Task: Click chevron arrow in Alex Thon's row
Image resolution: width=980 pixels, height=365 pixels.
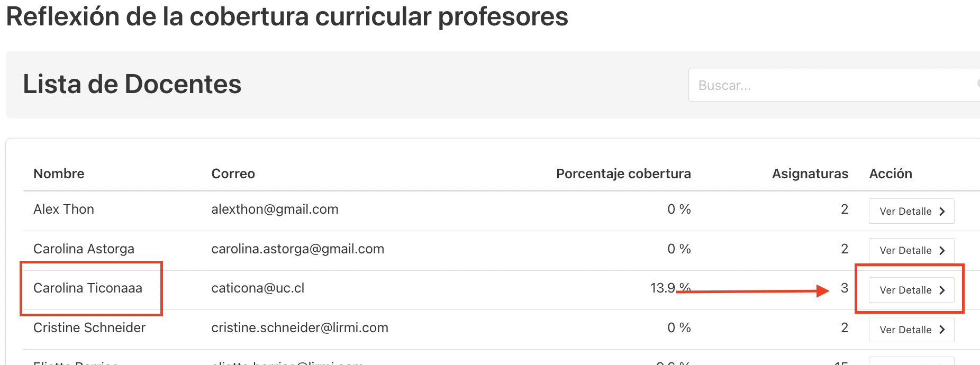Action: 942,212
